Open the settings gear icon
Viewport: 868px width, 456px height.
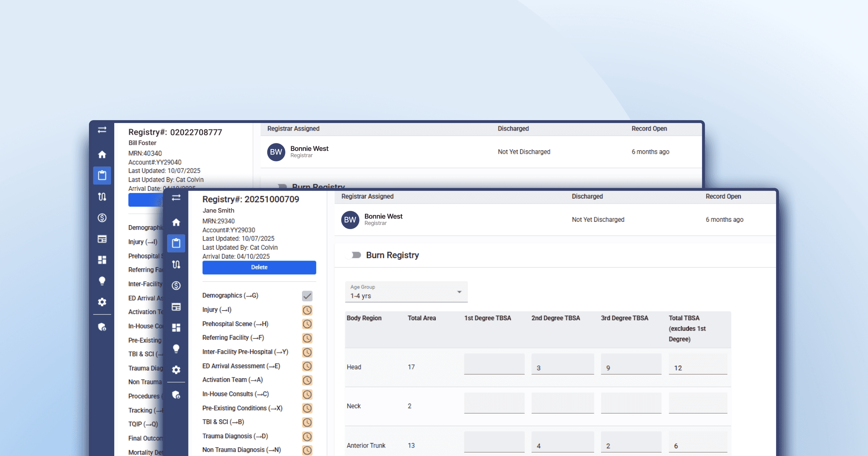(x=176, y=370)
